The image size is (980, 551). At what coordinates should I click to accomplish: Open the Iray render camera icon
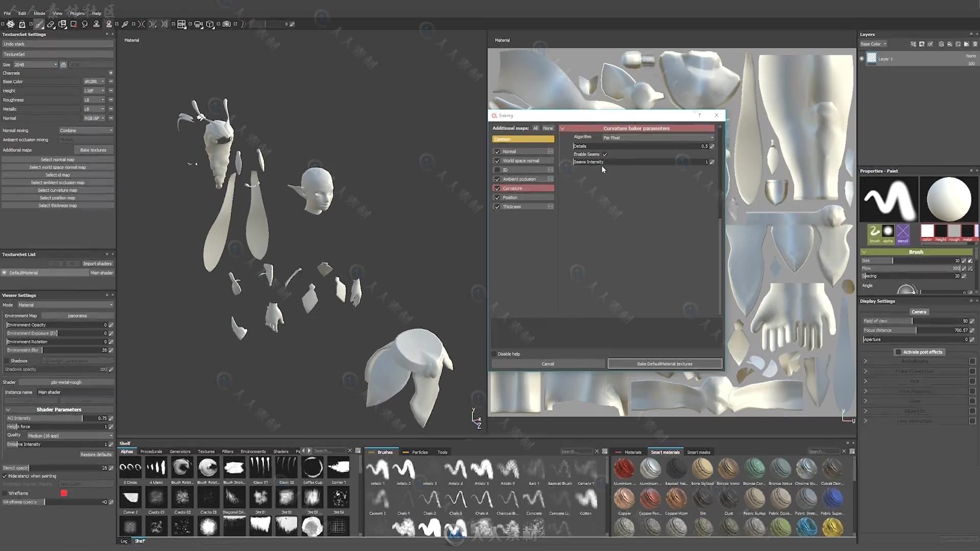click(227, 24)
